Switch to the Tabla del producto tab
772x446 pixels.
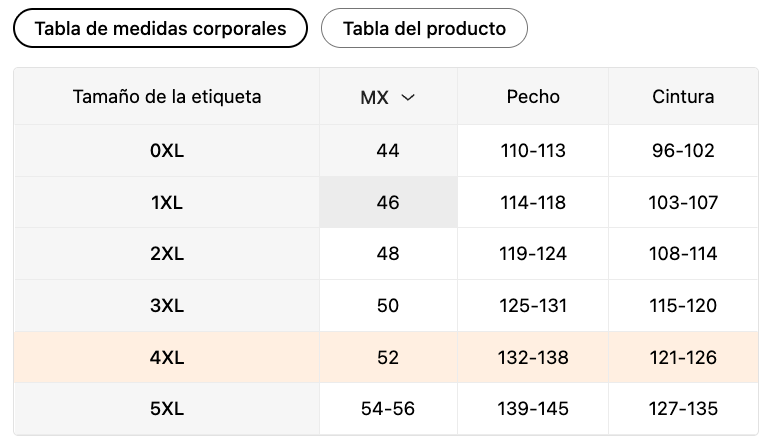point(424,29)
